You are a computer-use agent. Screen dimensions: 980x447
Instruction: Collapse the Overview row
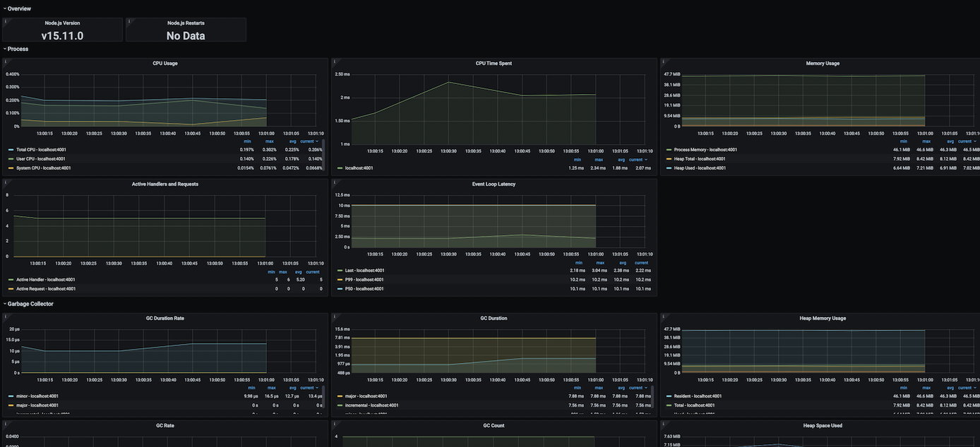pyautogui.click(x=19, y=8)
